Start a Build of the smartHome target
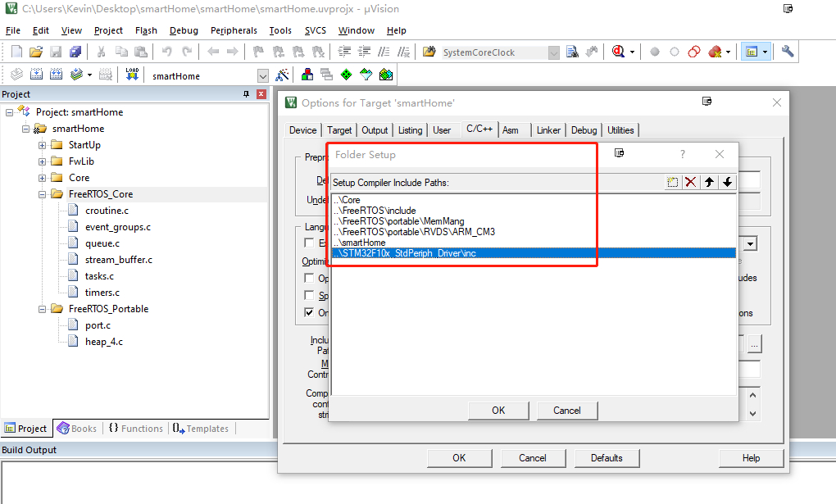The width and height of the screenshot is (836, 504). pyautogui.click(x=34, y=74)
